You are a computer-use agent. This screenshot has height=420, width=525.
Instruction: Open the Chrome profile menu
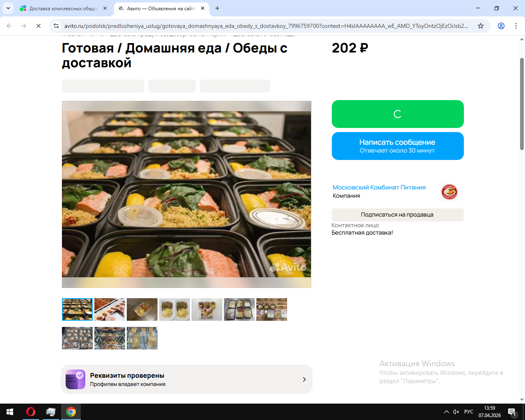point(501,26)
